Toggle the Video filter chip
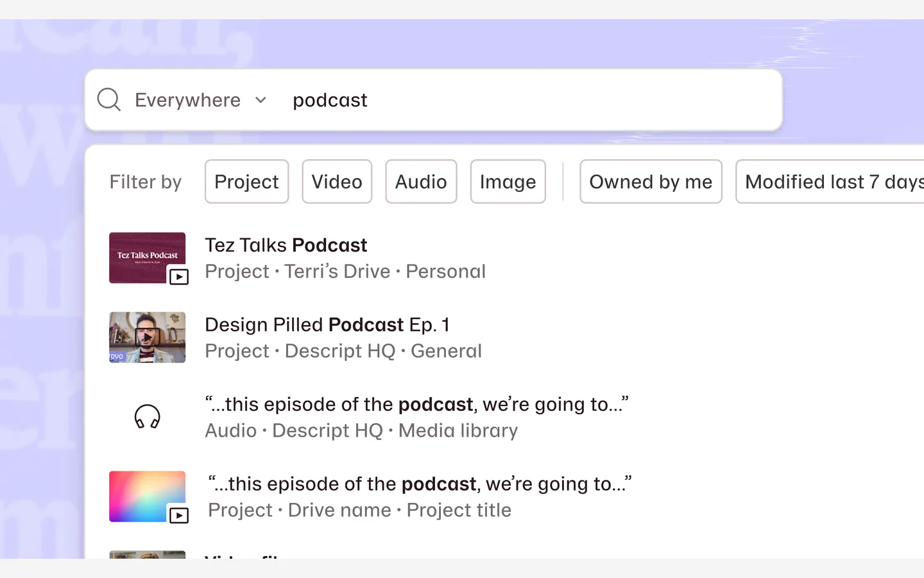924x578 pixels. point(337,182)
